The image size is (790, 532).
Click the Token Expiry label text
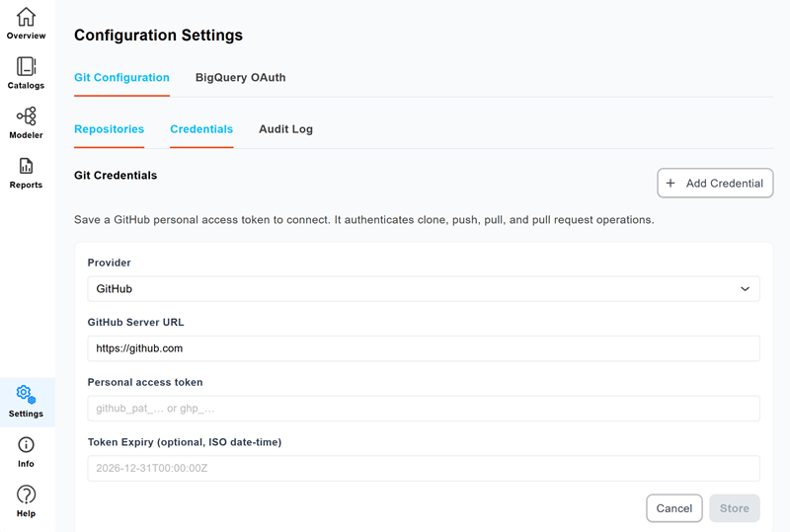[185, 442]
